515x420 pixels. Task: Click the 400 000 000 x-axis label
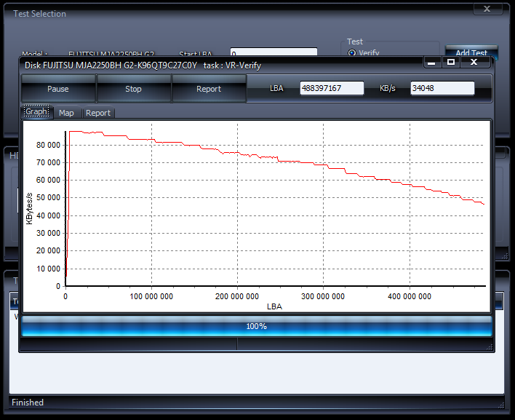(x=410, y=296)
